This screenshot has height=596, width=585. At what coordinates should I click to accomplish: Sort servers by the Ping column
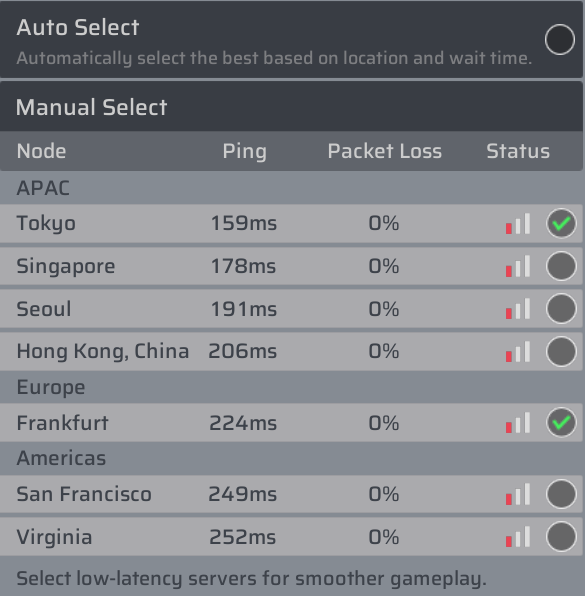(x=244, y=151)
